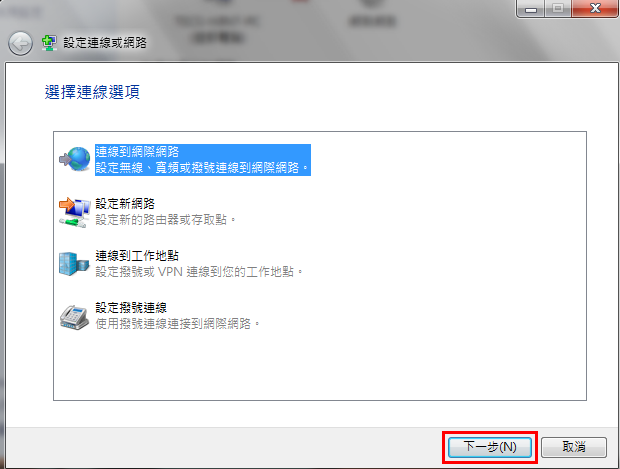
Task: Click the 取消 button
Action: (574, 447)
